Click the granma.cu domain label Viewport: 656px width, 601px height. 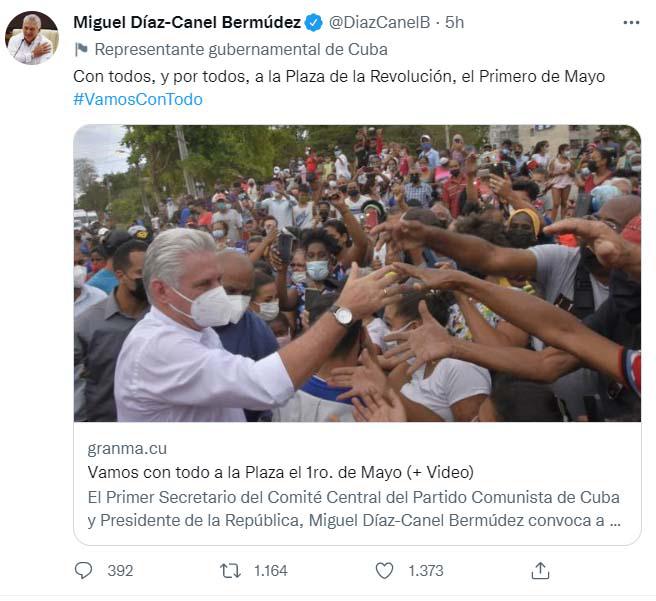(127, 449)
